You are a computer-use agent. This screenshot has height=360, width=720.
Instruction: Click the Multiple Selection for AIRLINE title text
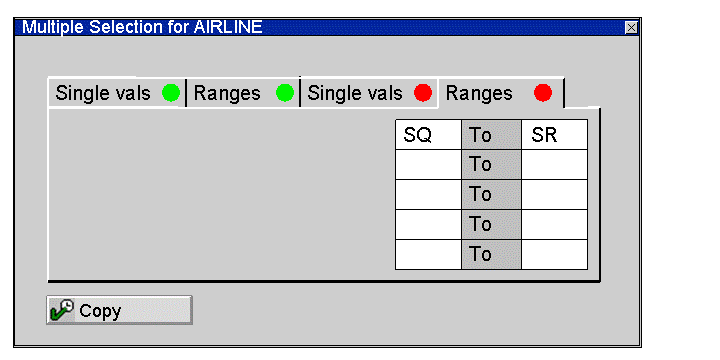tap(142, 27)
